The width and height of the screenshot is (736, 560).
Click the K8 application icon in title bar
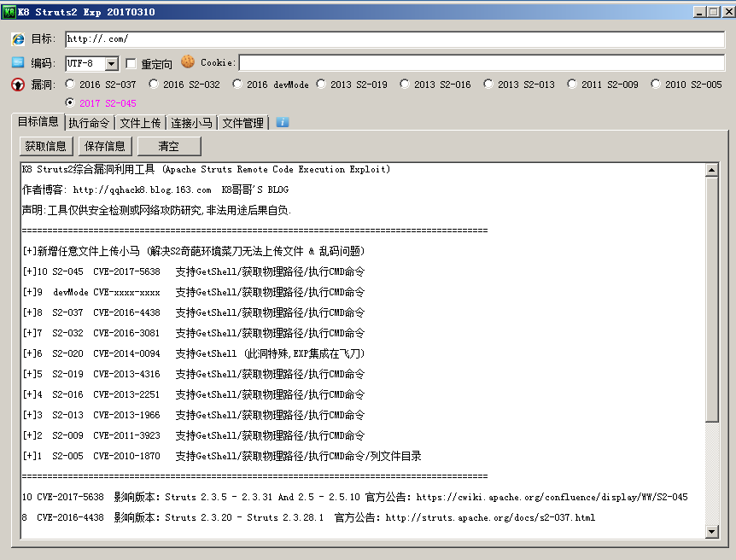point(10,12)
